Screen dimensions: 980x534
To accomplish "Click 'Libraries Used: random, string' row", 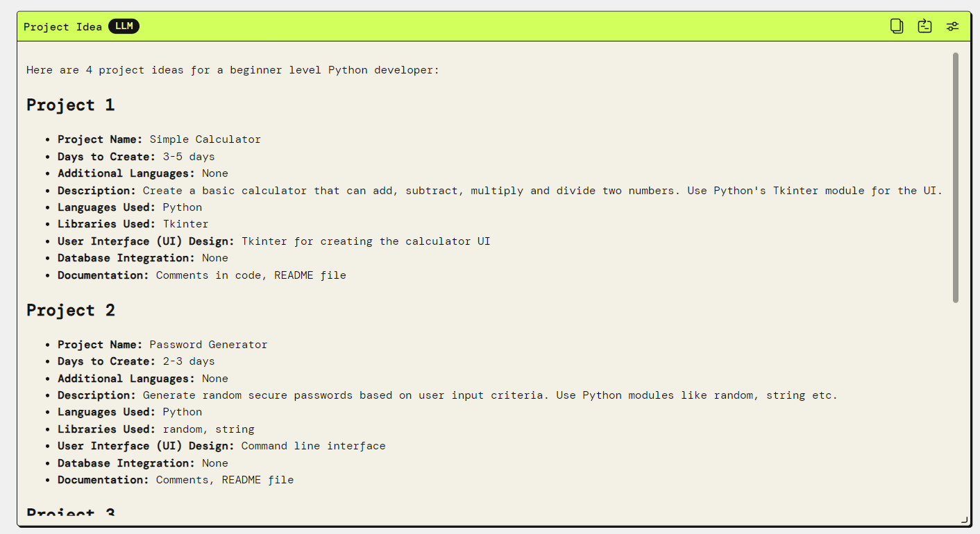I will tap(156, 429).
